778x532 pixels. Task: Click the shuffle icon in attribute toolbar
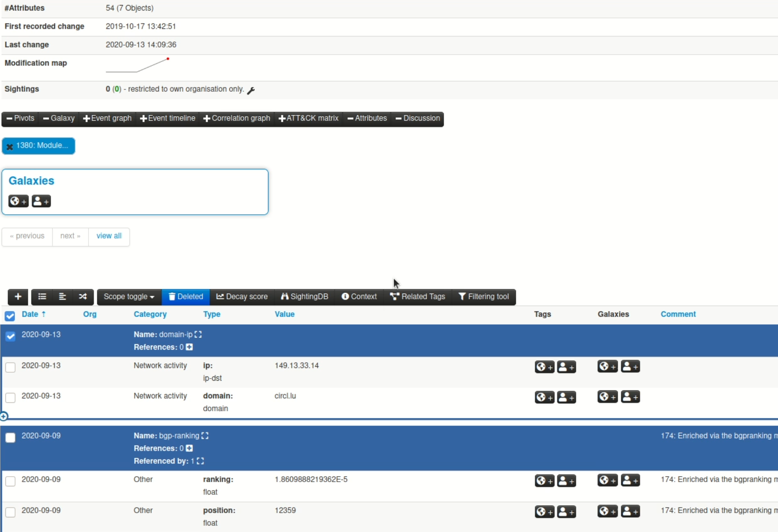pyautogui.click(x=83, y=297)
